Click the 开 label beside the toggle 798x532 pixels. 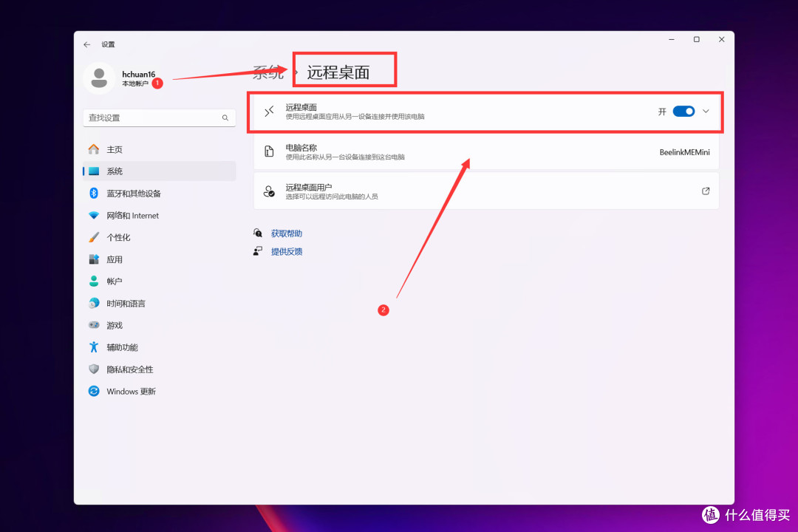tap(662, 112)
